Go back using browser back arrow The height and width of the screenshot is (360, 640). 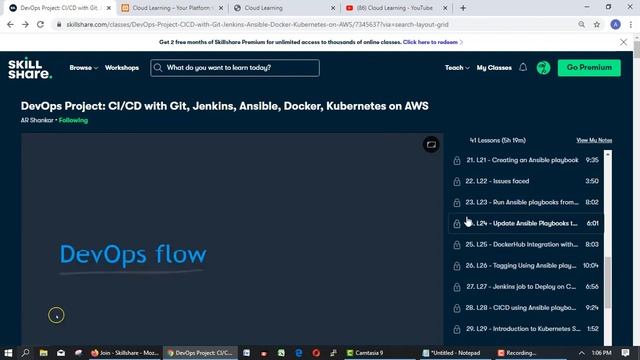[x=10, y=24]
